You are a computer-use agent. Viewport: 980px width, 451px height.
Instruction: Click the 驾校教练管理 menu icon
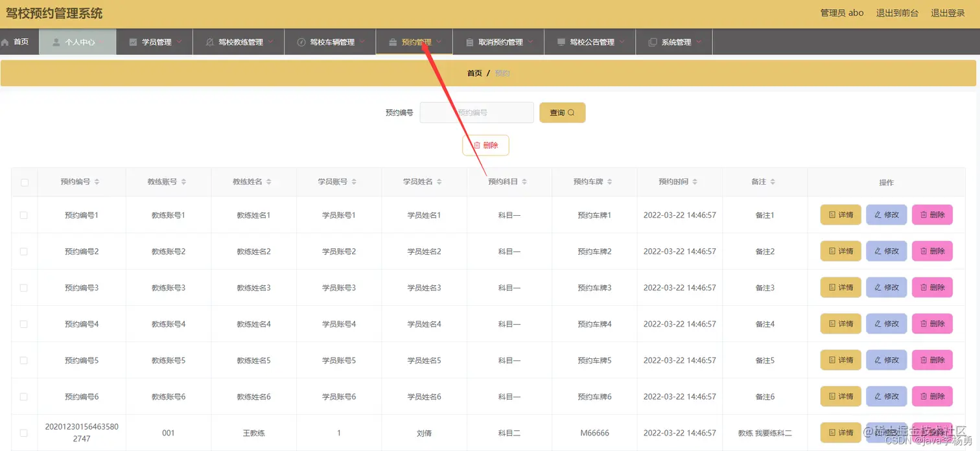[209, 42]
